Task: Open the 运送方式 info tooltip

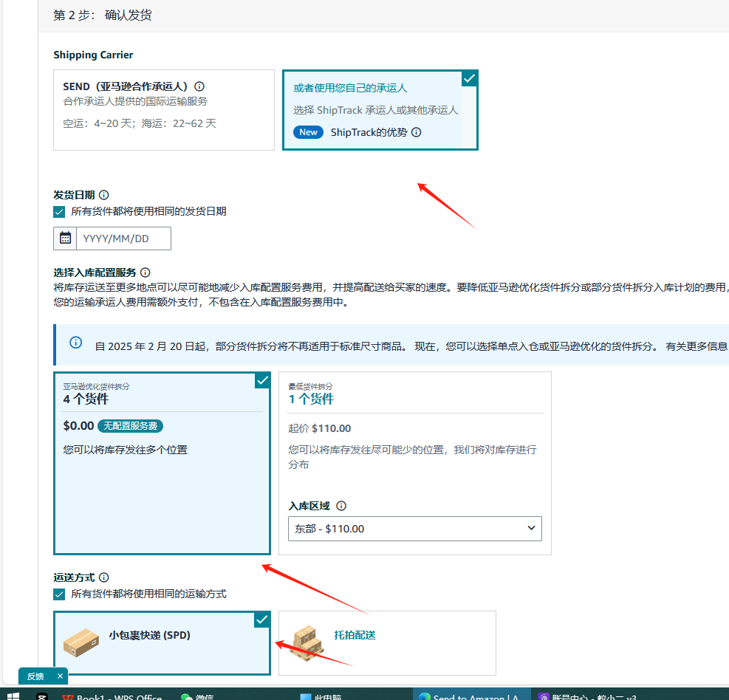Action: [103, 577]
